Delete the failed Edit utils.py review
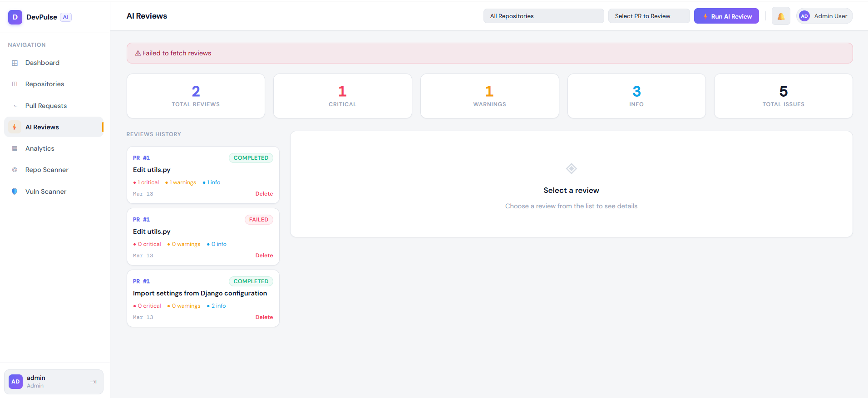This screenshot has width=868, height=398. pyautogui.click(x=264, y=256)
